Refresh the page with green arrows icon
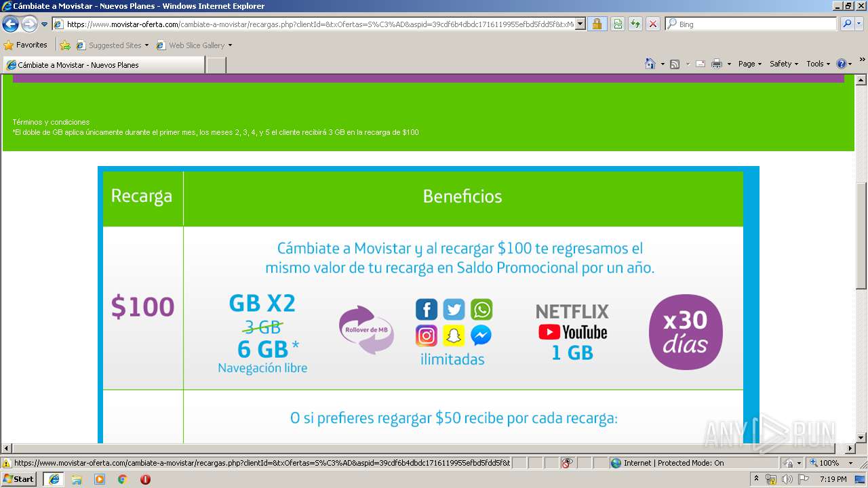The width and height of the screenshot is (868, 488). (635, 24)
